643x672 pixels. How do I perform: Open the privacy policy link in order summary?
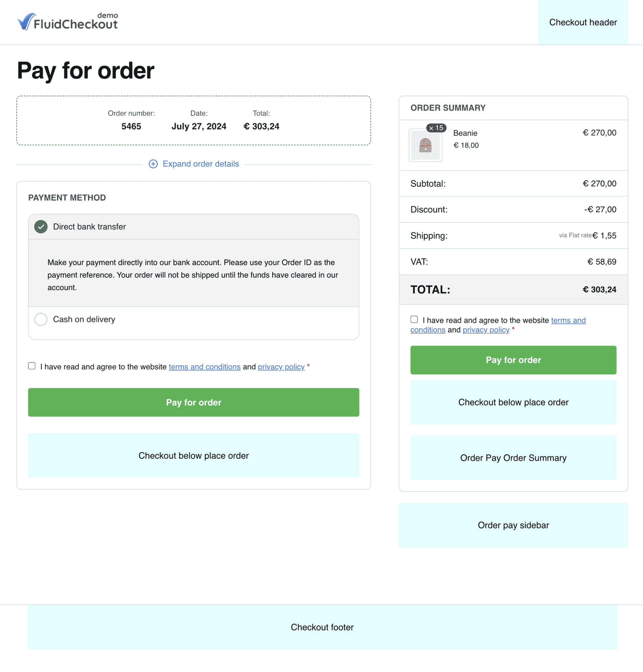tap(486, 330)
